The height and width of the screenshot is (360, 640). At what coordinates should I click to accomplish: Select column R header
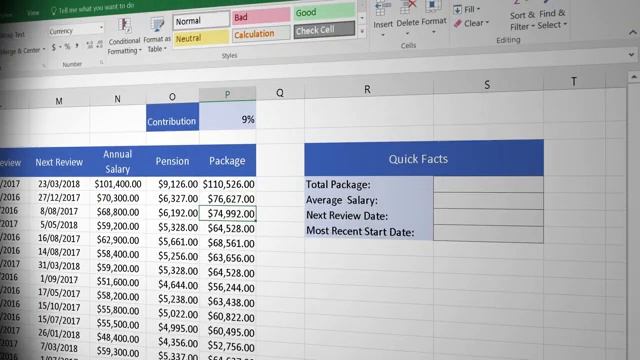368,89
